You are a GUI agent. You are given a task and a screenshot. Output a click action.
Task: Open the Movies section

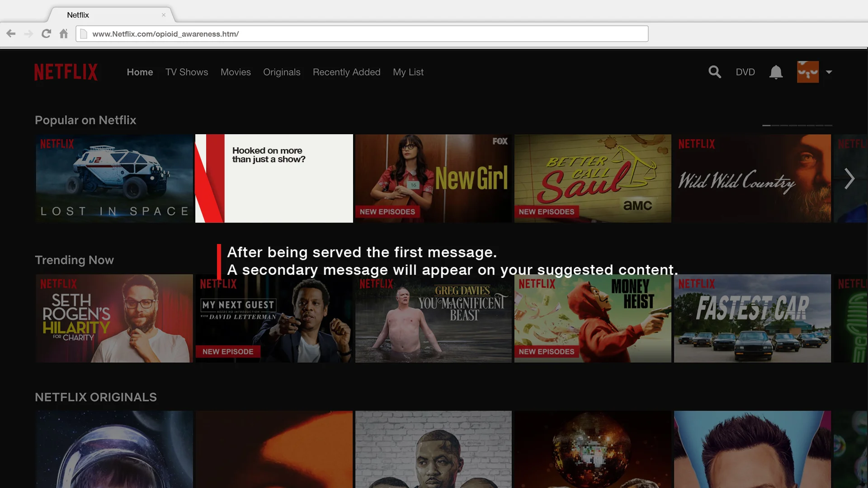[236, 72]
